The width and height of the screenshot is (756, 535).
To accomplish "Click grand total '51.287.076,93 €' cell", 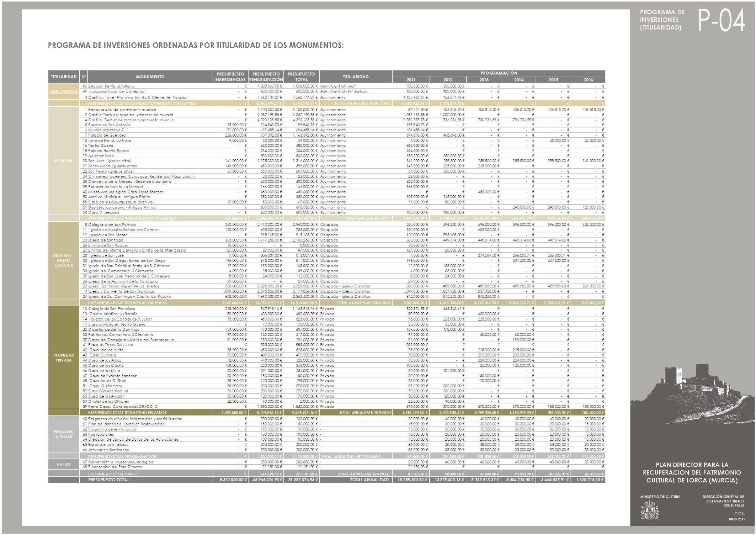I will click(301, 480).
